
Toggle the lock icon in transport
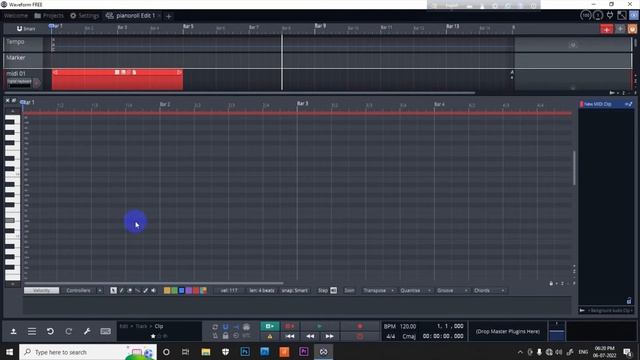tap(225, 336)
